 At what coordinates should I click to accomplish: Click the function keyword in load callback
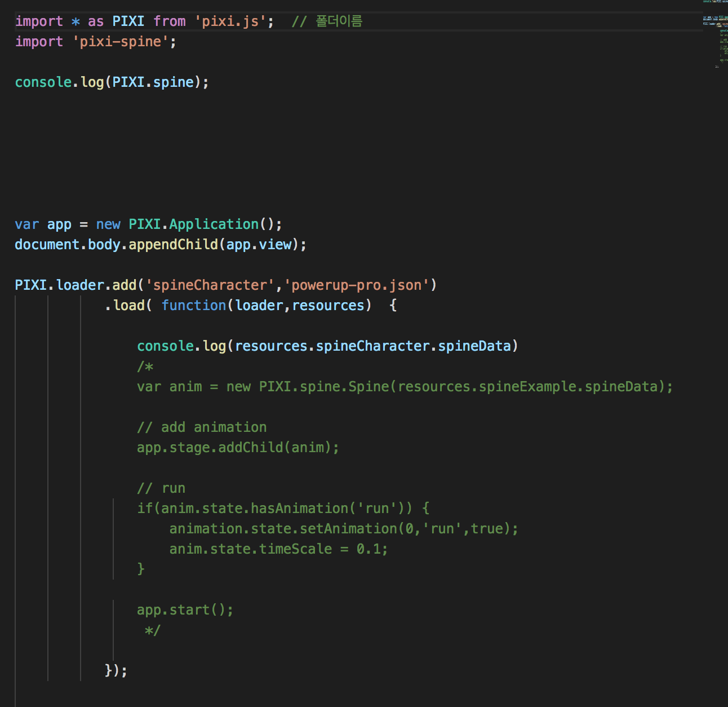193,305
